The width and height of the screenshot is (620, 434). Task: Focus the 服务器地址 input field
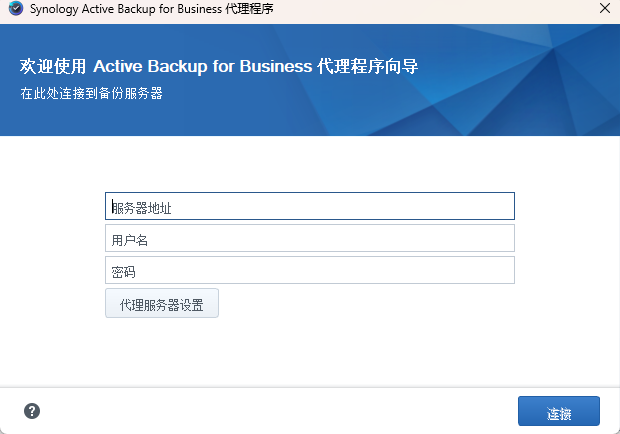click(x=309, y=206)
